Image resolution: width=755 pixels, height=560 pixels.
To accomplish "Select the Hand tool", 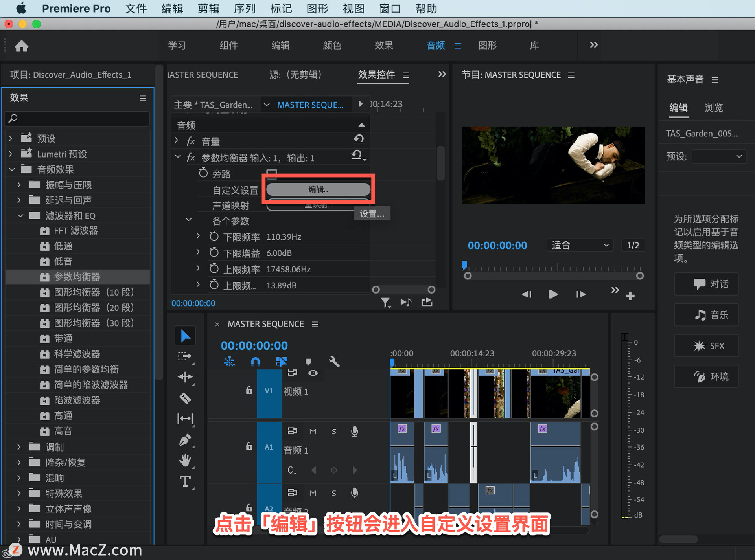I will click(185, 461).
